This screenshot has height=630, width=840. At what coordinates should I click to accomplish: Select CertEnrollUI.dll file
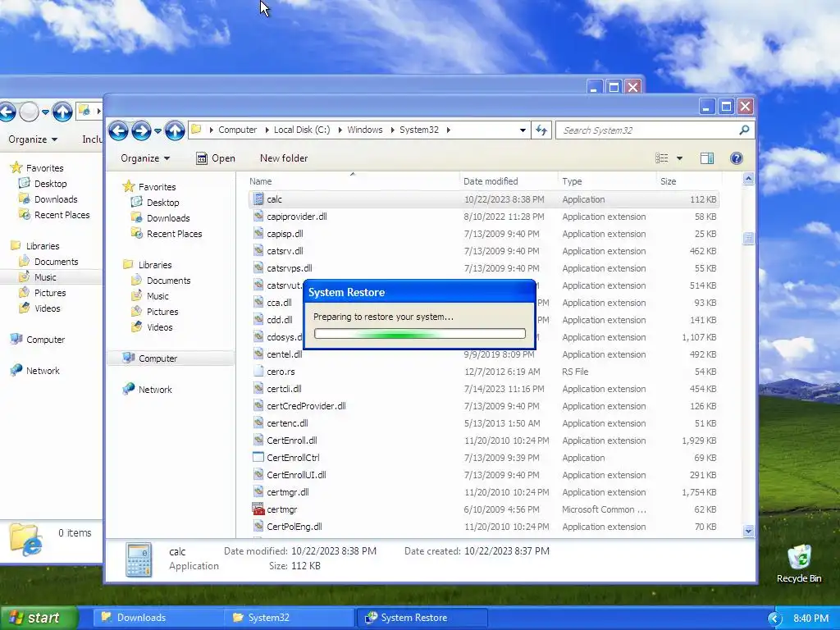tap(296, 475)
